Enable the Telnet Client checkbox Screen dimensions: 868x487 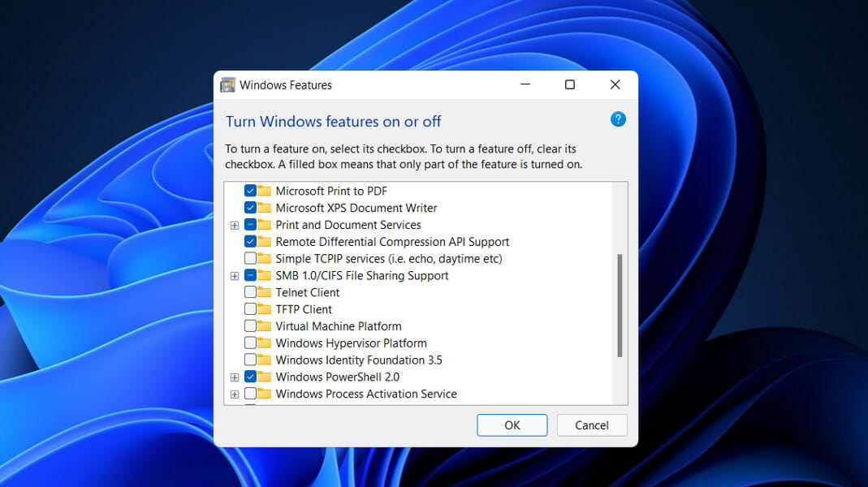click(249, 292)
